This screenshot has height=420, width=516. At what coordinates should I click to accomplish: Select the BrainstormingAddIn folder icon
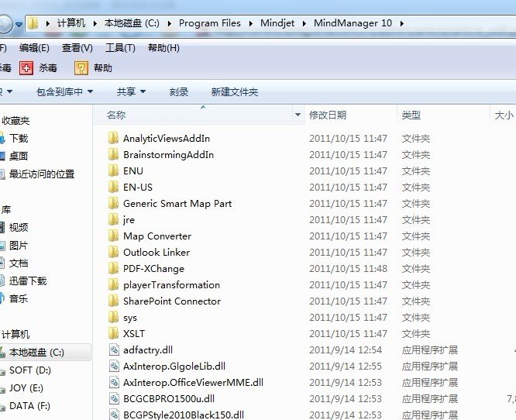pos(113,154)
